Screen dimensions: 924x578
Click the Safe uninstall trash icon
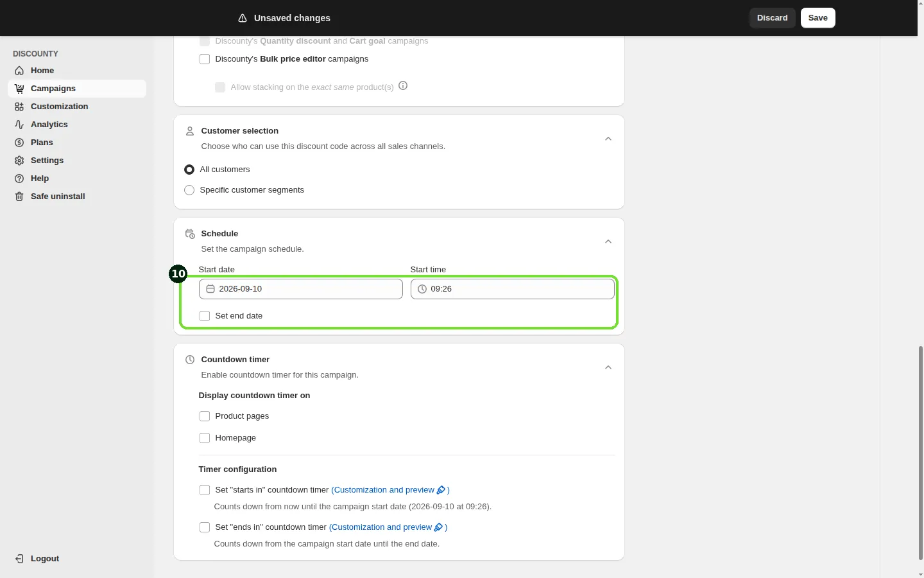19,197
